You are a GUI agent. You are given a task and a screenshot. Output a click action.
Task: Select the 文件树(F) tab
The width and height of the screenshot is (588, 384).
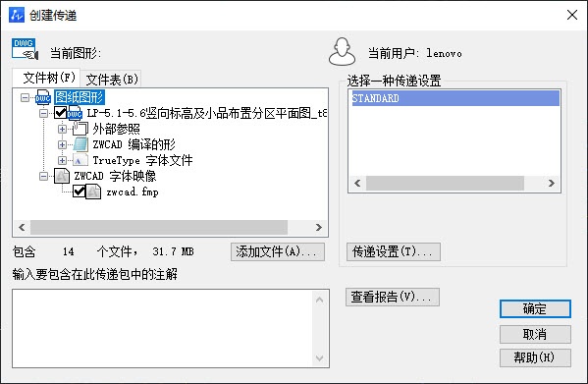pyautogui.click(x=47, y=78)
